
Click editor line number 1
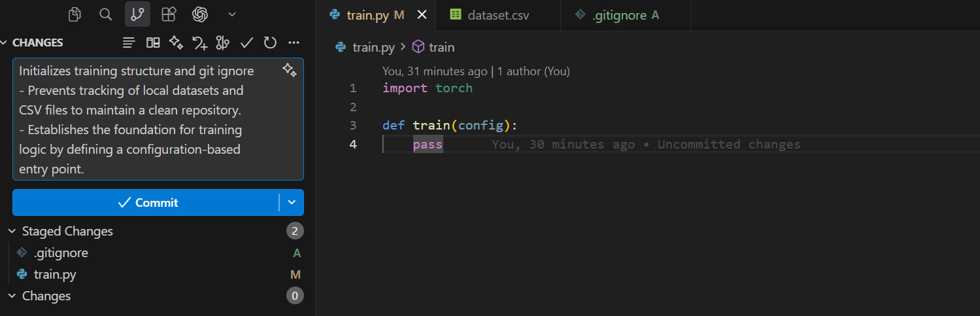coord(353,88)
